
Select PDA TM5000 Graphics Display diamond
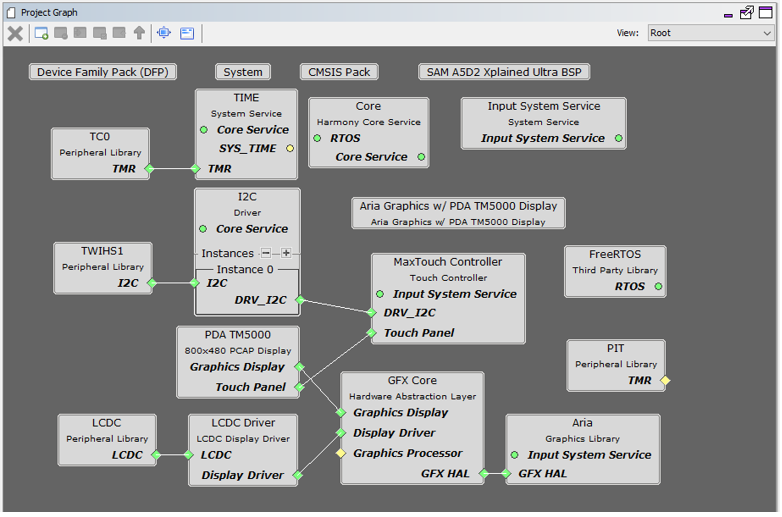click(299, 367)
